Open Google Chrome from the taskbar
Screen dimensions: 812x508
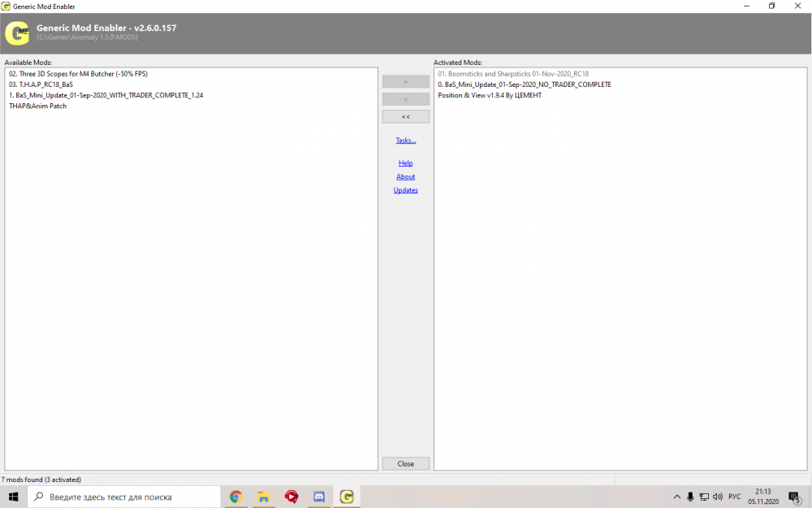pos(236,497)
